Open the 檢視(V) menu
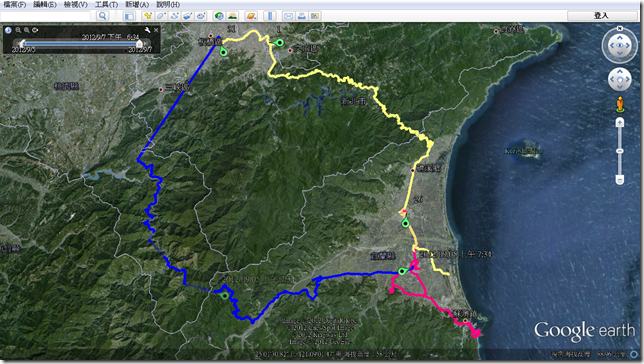 [76, 5]
